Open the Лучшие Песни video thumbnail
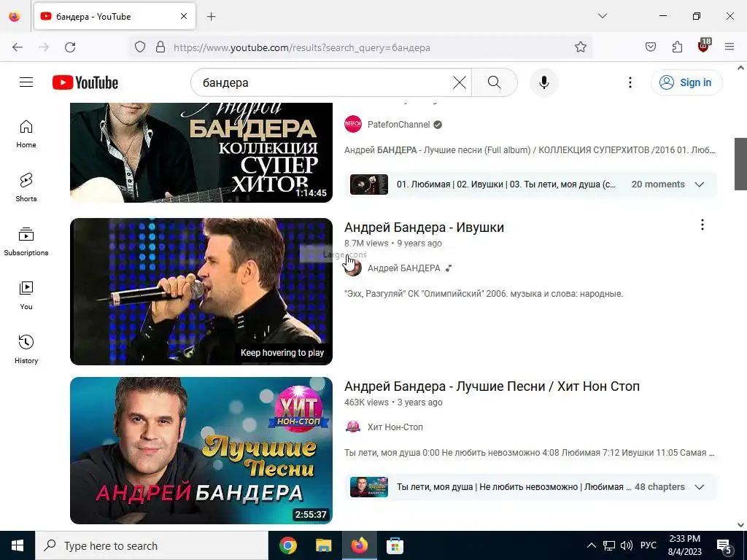Image resolution: width=747 pixels, height=560 pixels. (x=201, y=451)
